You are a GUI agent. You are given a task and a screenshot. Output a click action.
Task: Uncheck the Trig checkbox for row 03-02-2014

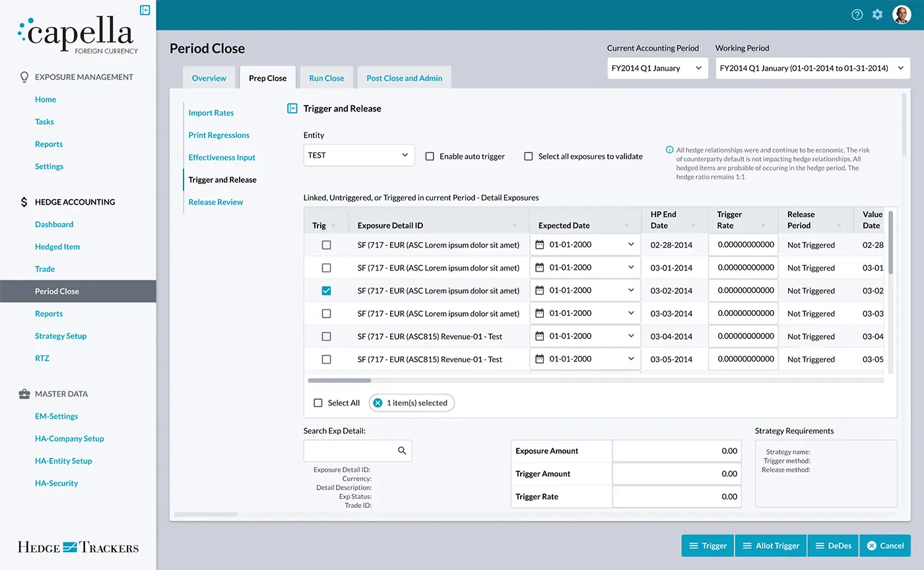click(326, 290)
